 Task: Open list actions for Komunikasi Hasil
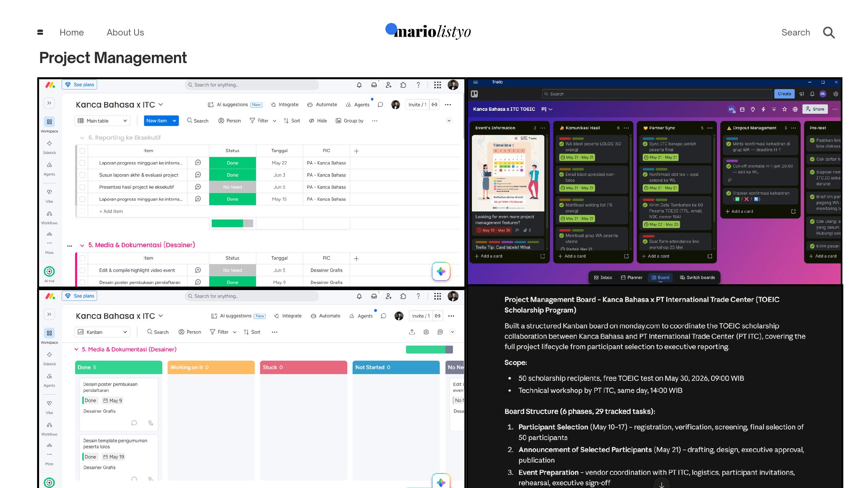(626, 128)
